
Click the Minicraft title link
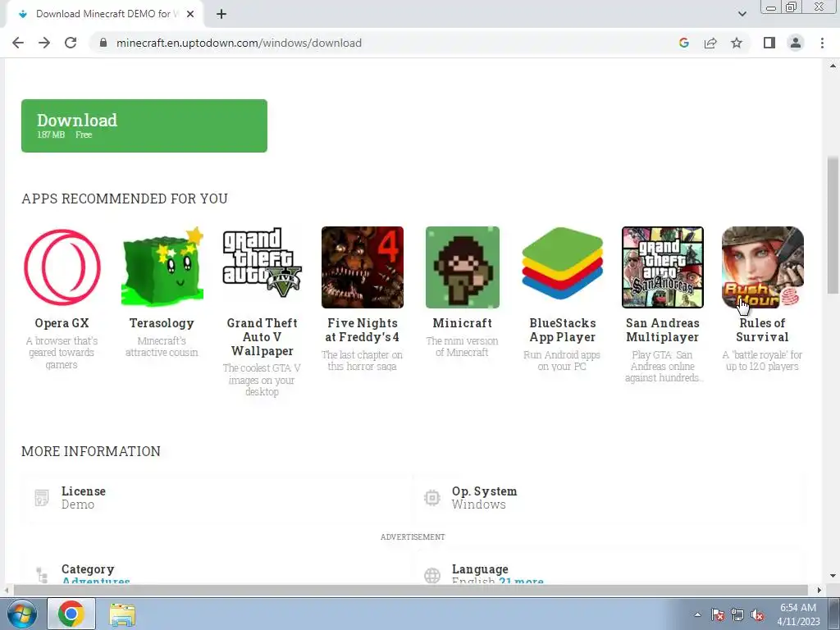coord(463,323)
